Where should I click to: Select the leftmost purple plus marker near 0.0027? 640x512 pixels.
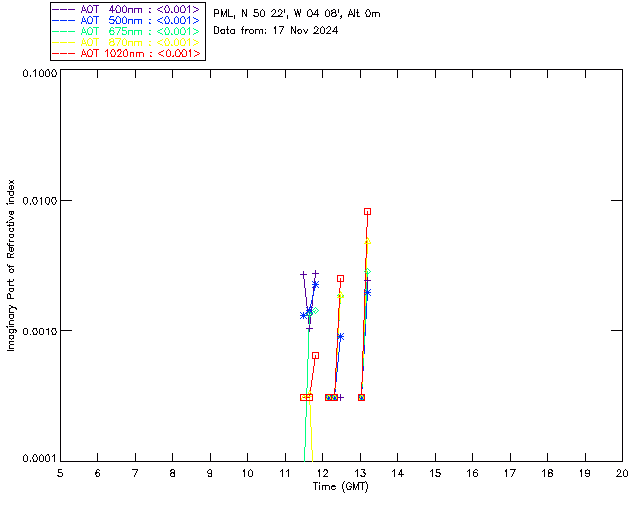[x=303, y=274]
